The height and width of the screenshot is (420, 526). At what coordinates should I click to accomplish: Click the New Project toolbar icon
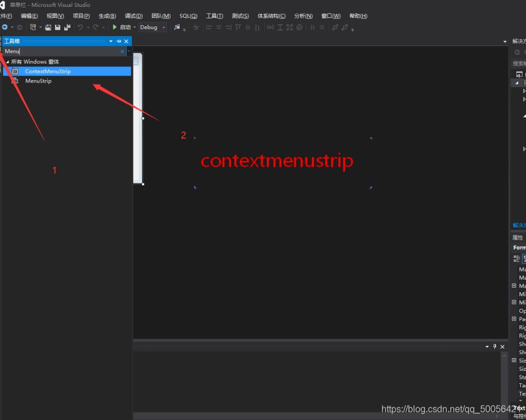[x=33, y=27]
